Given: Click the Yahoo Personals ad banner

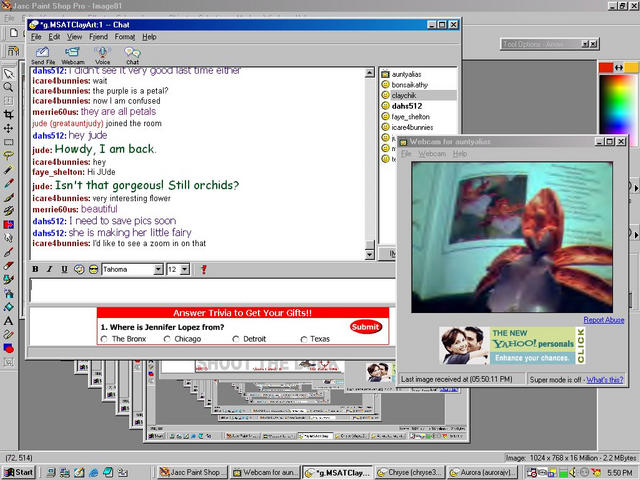Looking at the screenshot, I should coord(513,345).
